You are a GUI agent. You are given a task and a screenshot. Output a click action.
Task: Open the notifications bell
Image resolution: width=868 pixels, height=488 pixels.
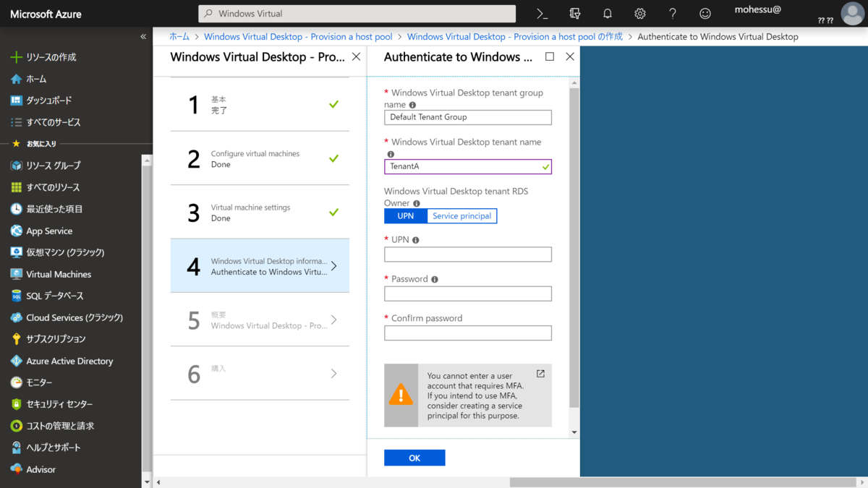[608, 14]
